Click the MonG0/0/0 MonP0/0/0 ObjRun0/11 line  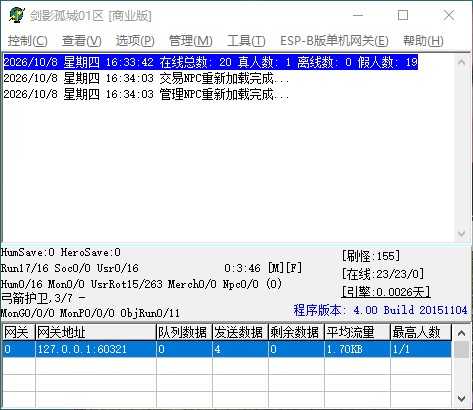(90, 313)
